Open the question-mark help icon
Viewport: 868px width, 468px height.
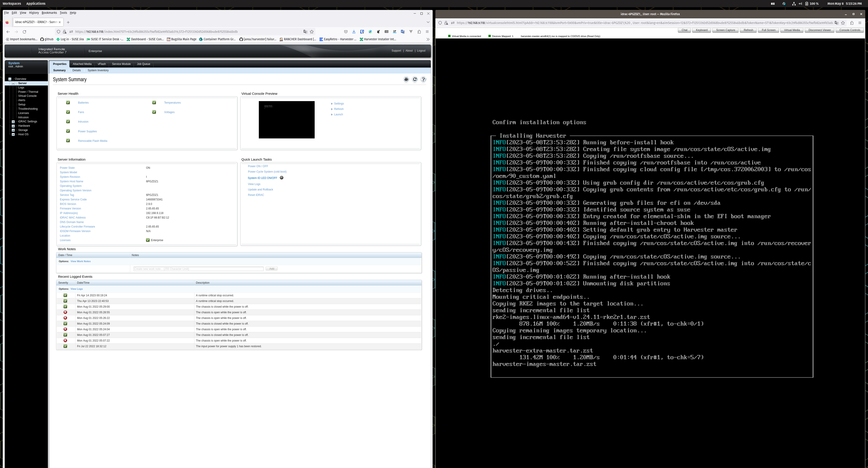(423, 79)
